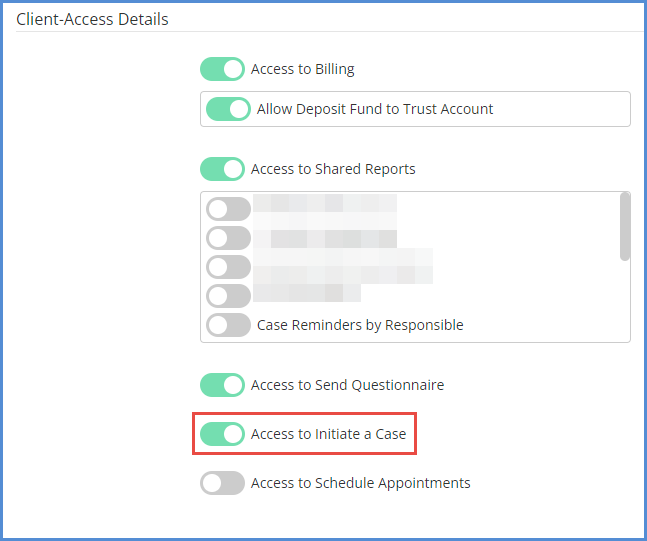Click the 'Allow Deposit Fund to Trust Account' label
This screenshot has width=647, height=541.
point(375,109)
